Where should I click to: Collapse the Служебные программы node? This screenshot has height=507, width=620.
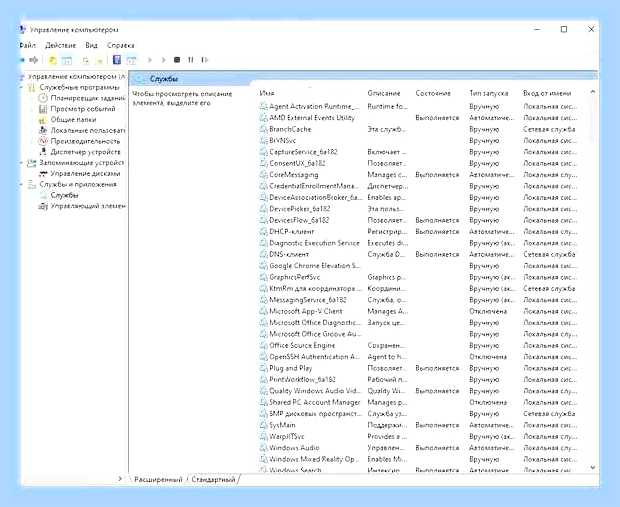pos(22,87)
